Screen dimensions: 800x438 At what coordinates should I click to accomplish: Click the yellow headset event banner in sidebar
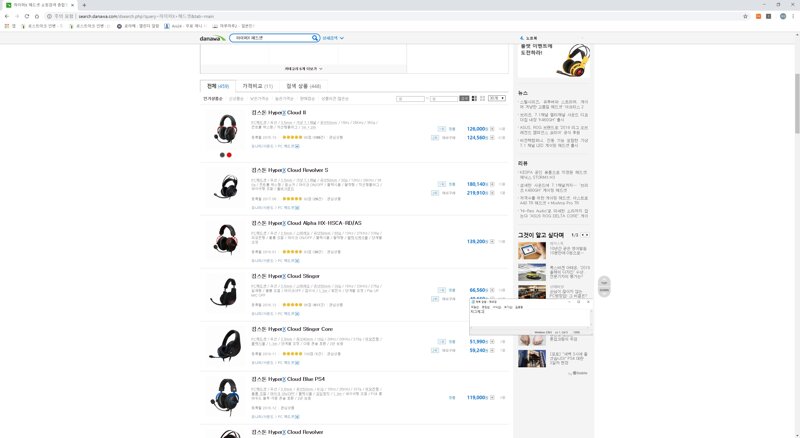click(554, 60)
